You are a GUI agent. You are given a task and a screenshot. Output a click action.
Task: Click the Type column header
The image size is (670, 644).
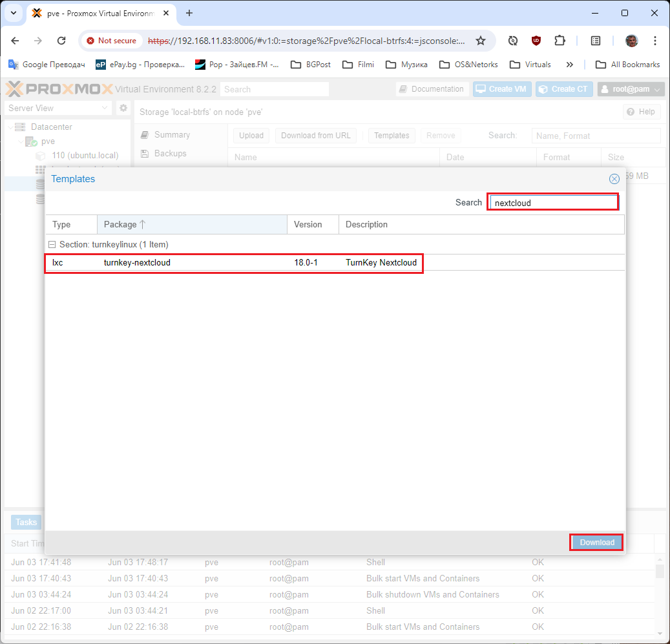pyautogui.click(x=71, y=225)
